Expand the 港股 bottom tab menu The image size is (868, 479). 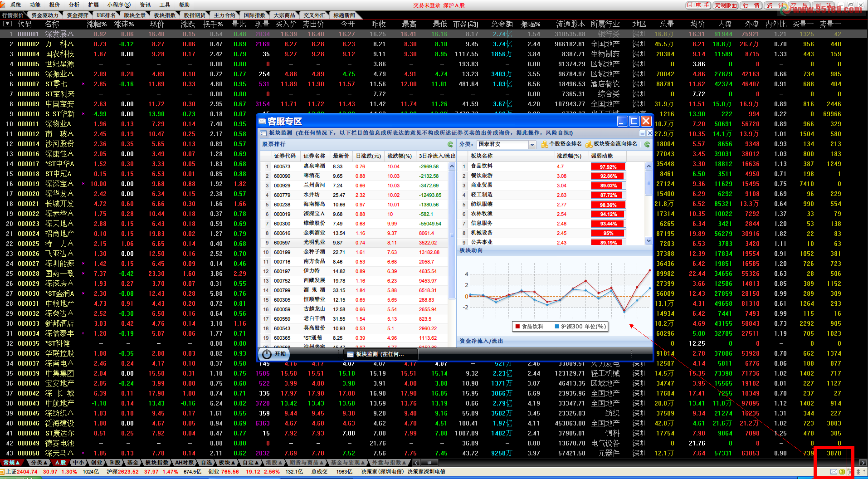pos(274,463)
